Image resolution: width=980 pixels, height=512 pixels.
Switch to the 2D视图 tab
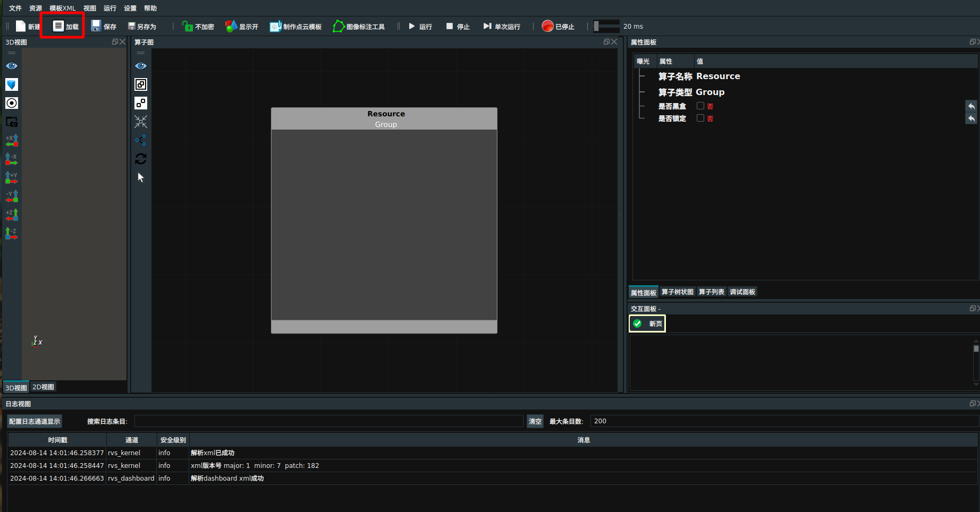[x=43, y=387]
